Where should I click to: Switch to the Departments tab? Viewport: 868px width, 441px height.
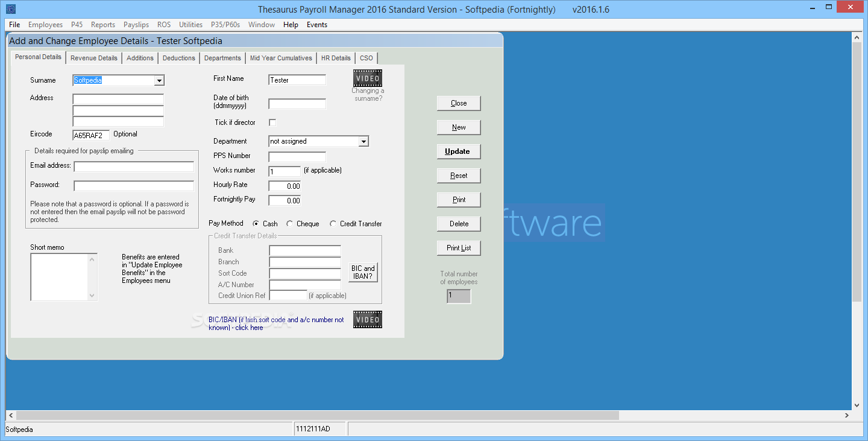point(222,58)
